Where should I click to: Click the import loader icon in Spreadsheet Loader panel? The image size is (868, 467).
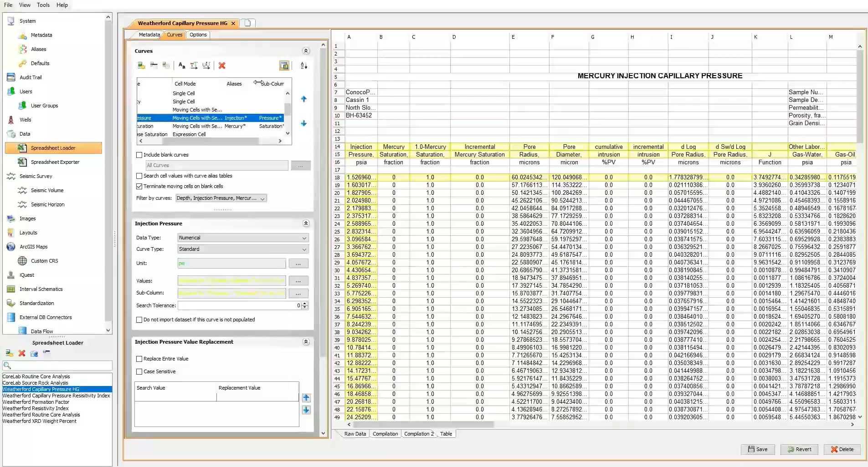pyautogui.click(x=34, y=353)
